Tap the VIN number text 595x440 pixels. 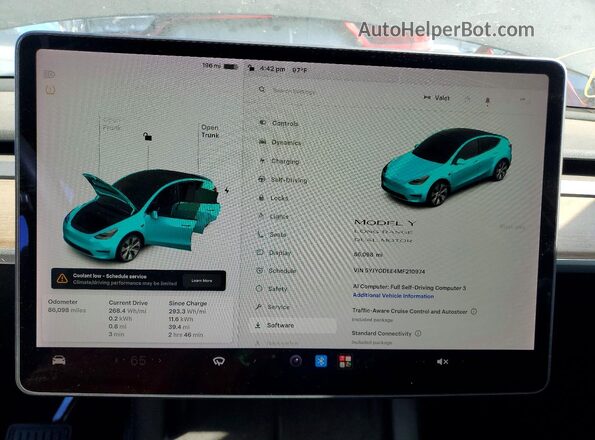(389, 271)
